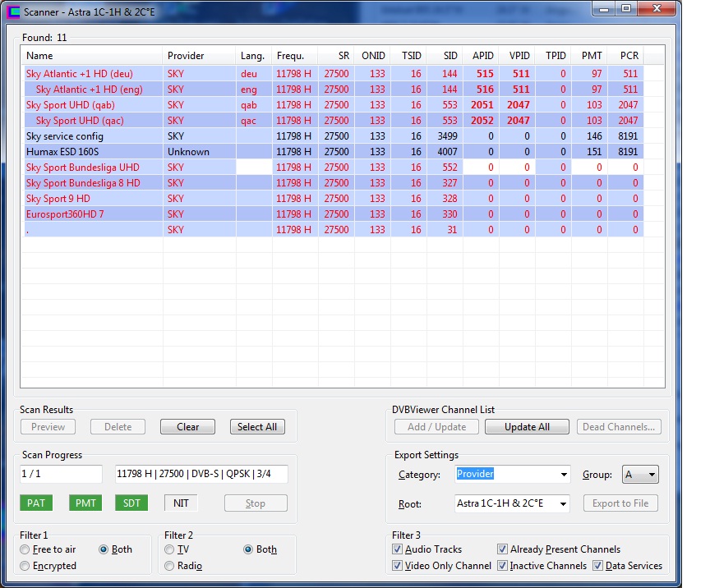710x588 pixels.
Task: Click the Scanner app icon in title bar
Action: pyautogui.click(x=14, y=11)
